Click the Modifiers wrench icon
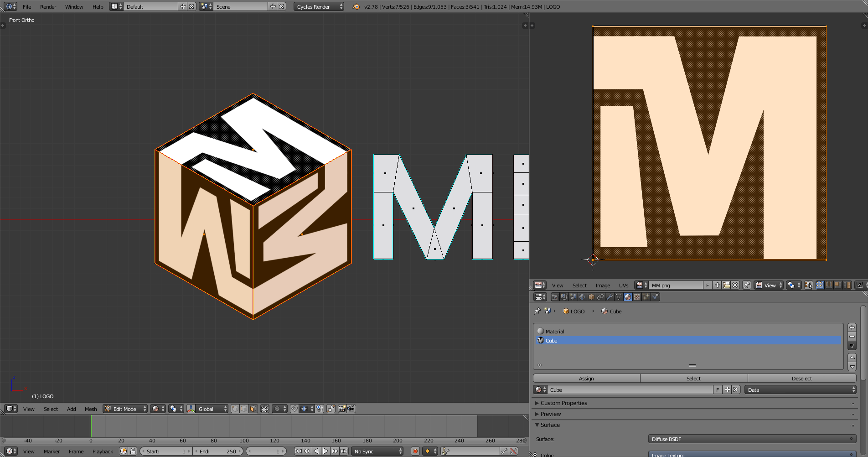Viewport: 868px width, 457px height. tap(610, 297)
